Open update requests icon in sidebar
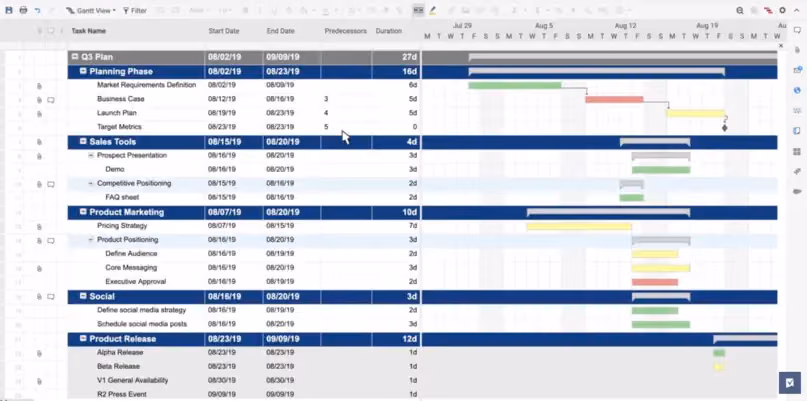The width and height of the screenshot is (807, 401). (x=797, y=70)
